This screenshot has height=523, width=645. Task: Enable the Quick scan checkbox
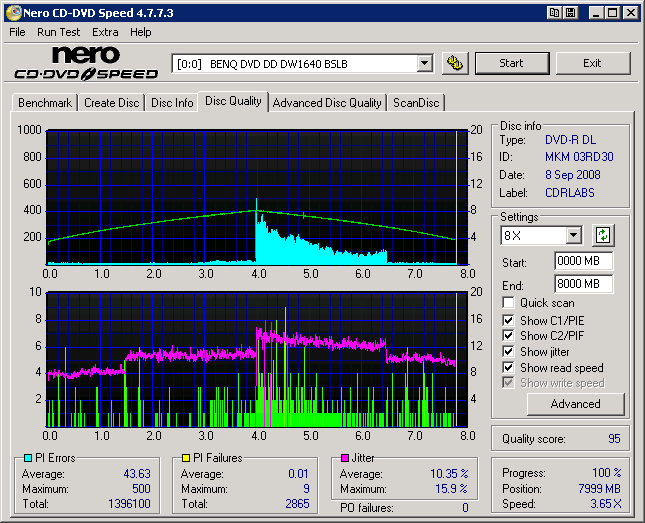click(509, 303)
